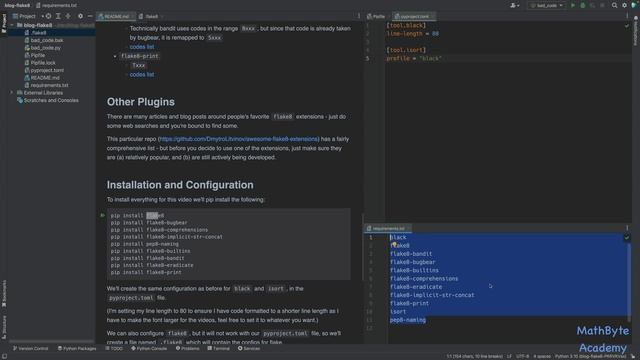Open the Project view selector dropdown

point(27,16)
